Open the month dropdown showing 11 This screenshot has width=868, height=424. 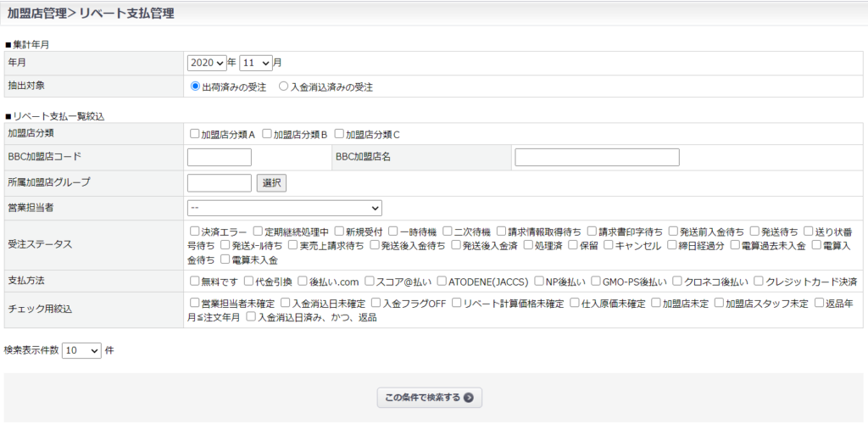point(255,63)
